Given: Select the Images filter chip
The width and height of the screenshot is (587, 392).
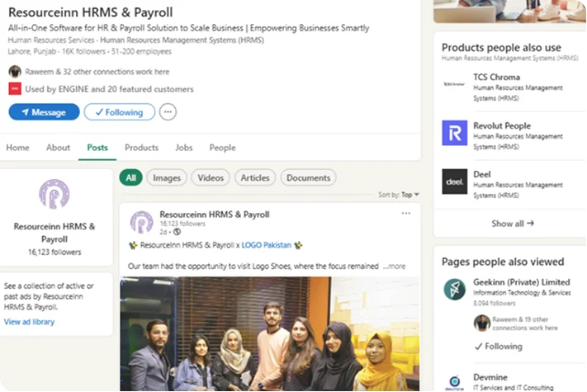Looking at the screenshot, I should pyautogui.click(x=166, y=177).
